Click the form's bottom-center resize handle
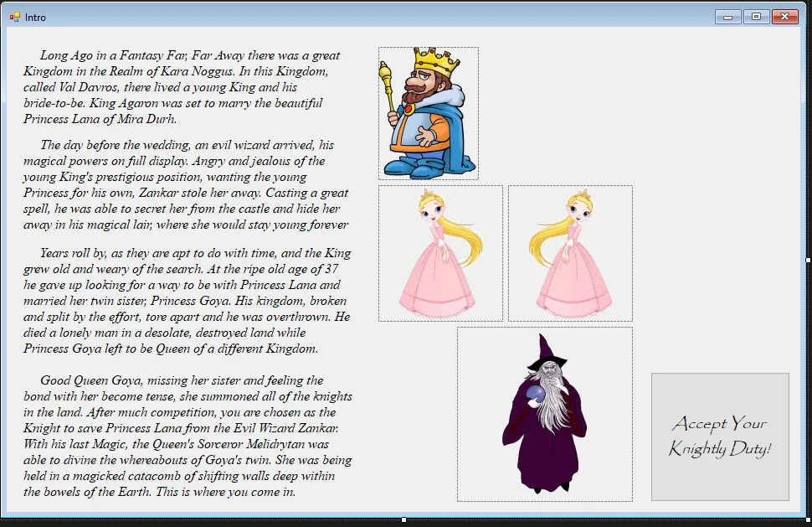Screen dimensions: 812x527 [404, 519]
